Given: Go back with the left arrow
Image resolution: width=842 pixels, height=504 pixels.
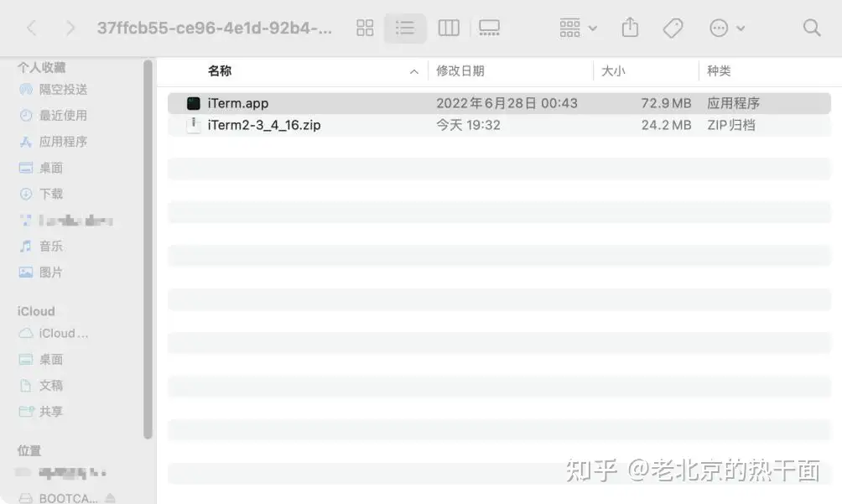Looking at the screenshot, I should [x=32, y=28].
